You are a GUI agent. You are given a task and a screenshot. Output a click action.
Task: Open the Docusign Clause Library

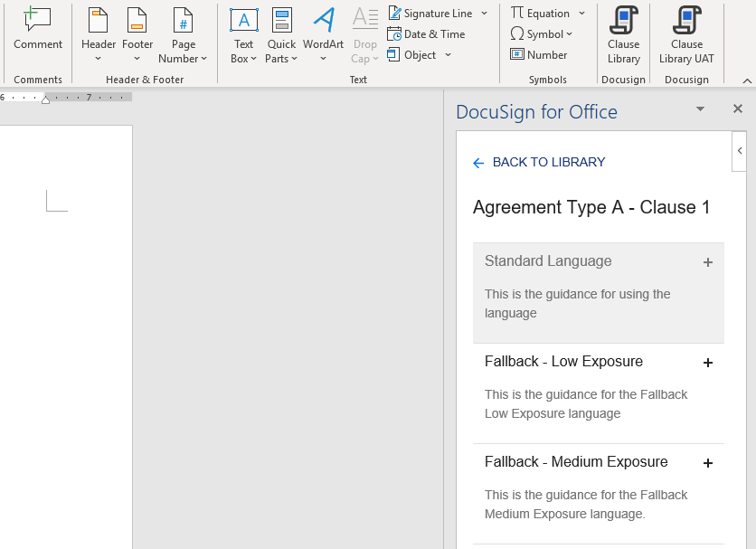(x=623, y=35)
